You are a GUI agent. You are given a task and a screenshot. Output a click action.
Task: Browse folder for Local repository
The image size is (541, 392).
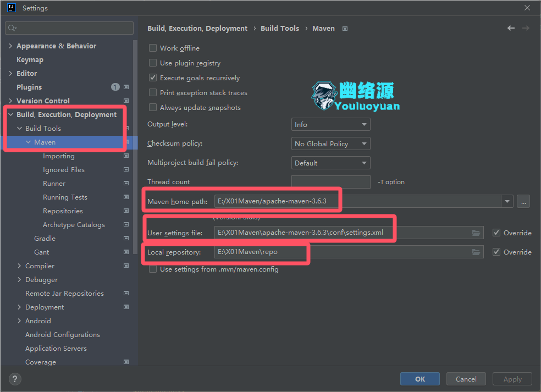pyautogui.click(x=476, y=252)
